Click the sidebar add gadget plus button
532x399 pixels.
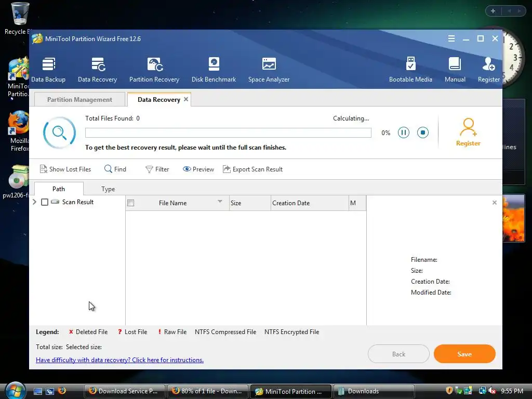493,11
